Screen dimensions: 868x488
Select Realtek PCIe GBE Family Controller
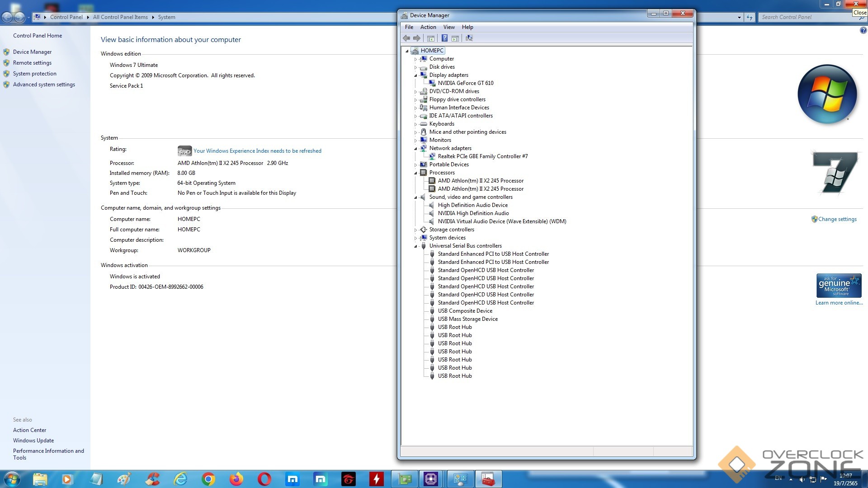point(482,156)
